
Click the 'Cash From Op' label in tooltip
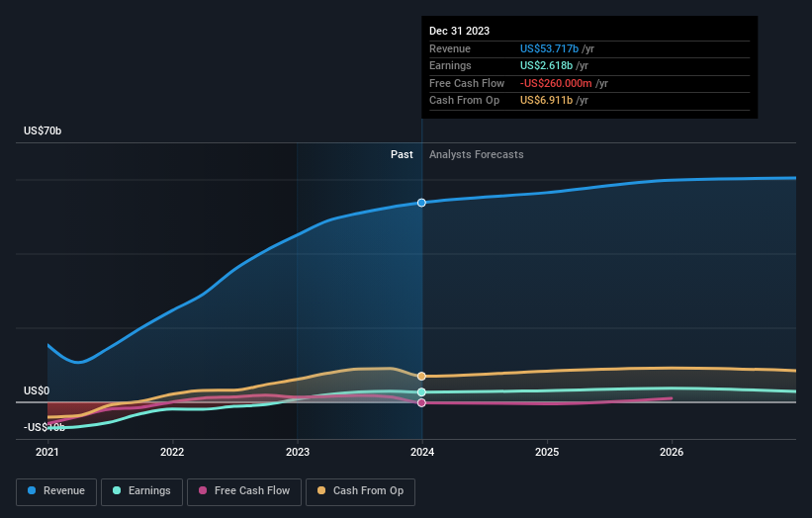click(x=465, y=101)
